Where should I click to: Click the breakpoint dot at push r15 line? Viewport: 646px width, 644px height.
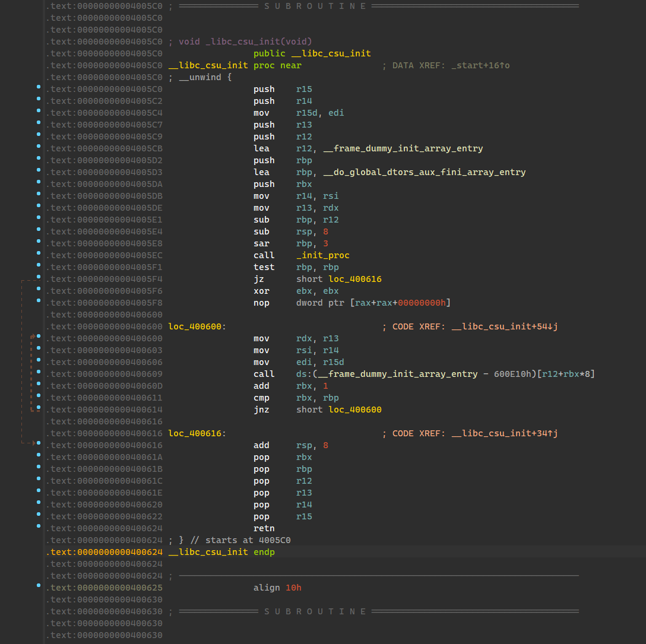point(39,87)
